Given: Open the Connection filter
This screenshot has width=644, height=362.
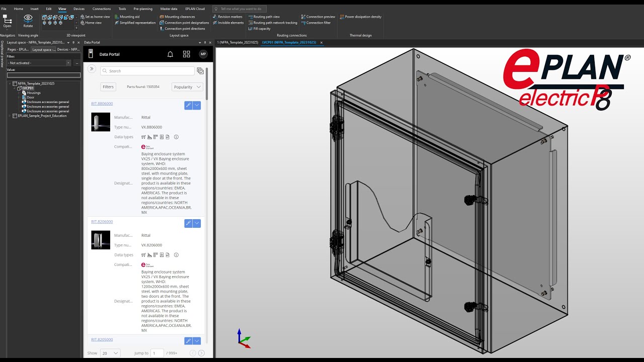Looking at the screenshot, I should pyautogui.click(x=316, y=23).
